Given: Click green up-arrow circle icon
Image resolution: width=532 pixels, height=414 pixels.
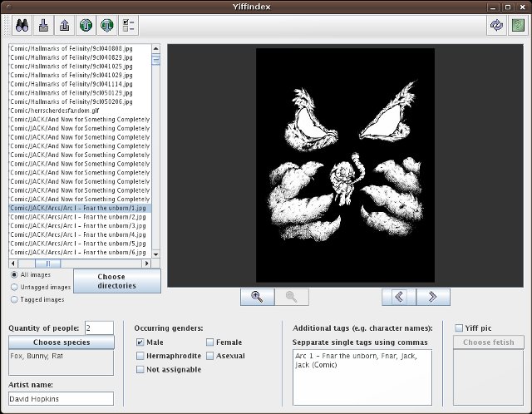Looking at the screenshot, I should 86,26.
